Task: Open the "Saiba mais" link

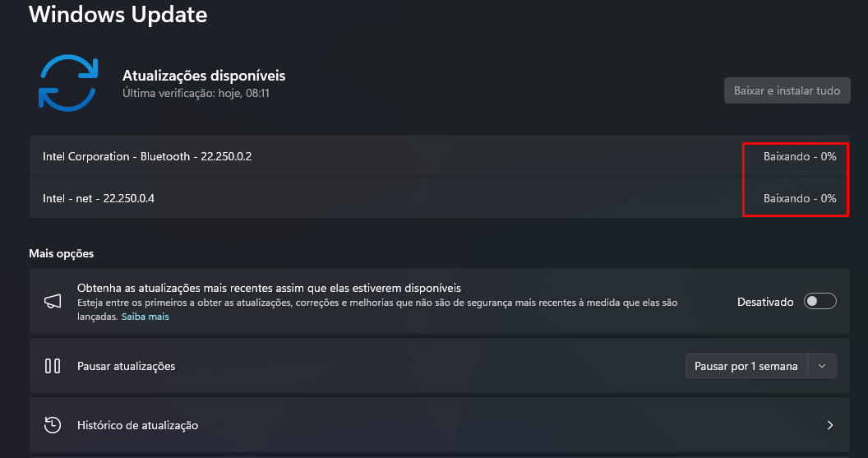Action: coord(145,317)
